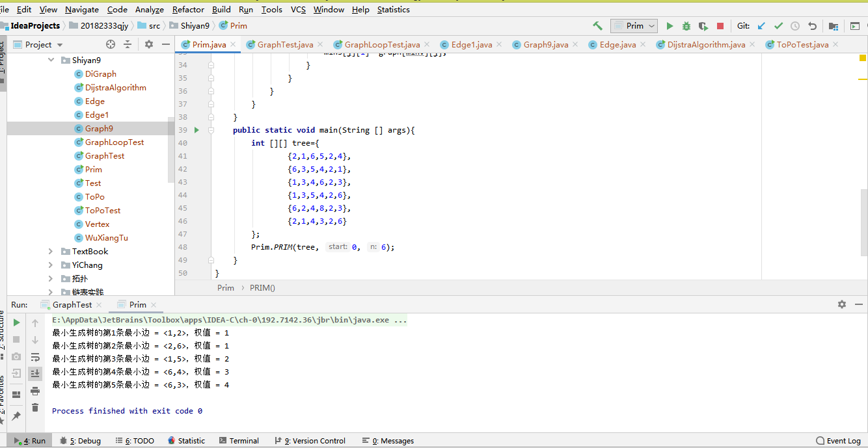Toggle pin tab in the Run panel
This screenshot has height=448, width=868.
click(x=16, y=415)
